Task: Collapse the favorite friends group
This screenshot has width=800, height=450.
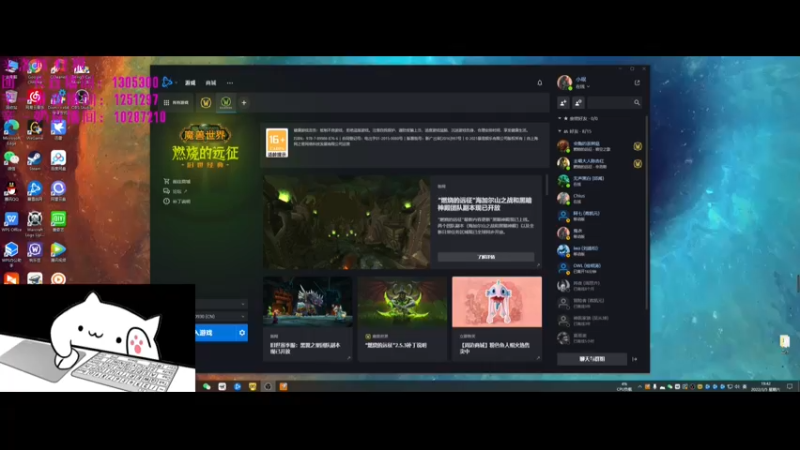Action: [x=560, y=118]
